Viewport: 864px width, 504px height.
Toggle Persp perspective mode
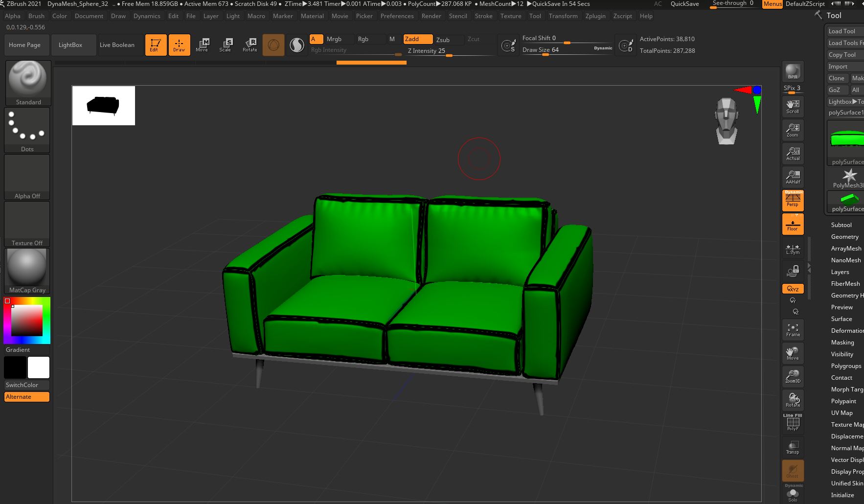point(793,201)
